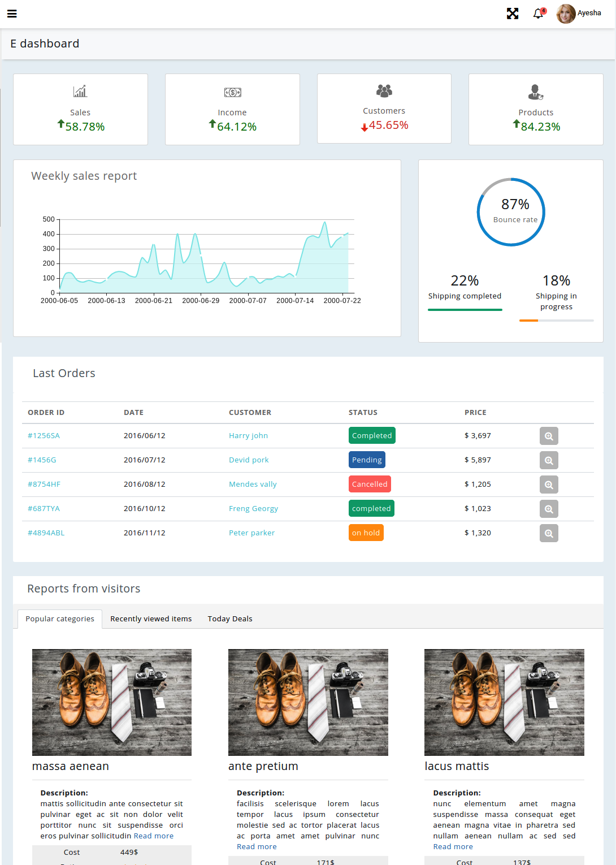Click the PRICE column header

tap(475, 413)
